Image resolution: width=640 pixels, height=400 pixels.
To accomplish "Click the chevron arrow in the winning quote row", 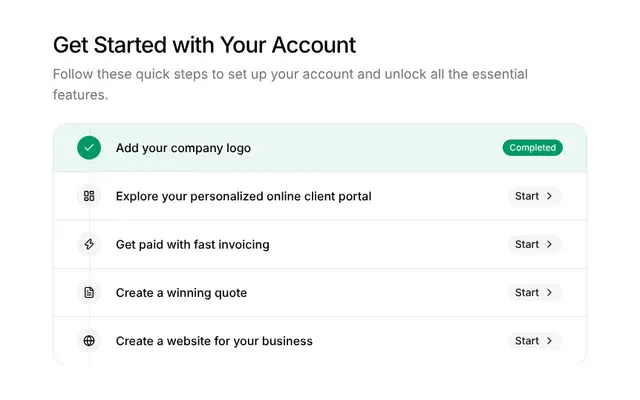I will pyautogui.click(x=549, y=292).
